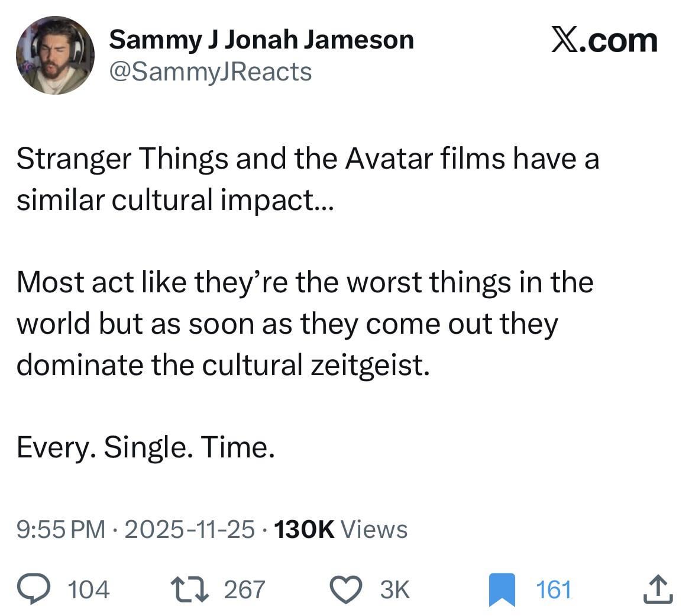Screen dimensions: 692x616
Task: Click the 161 bookmarks count
Action: [x=554, y=589]
